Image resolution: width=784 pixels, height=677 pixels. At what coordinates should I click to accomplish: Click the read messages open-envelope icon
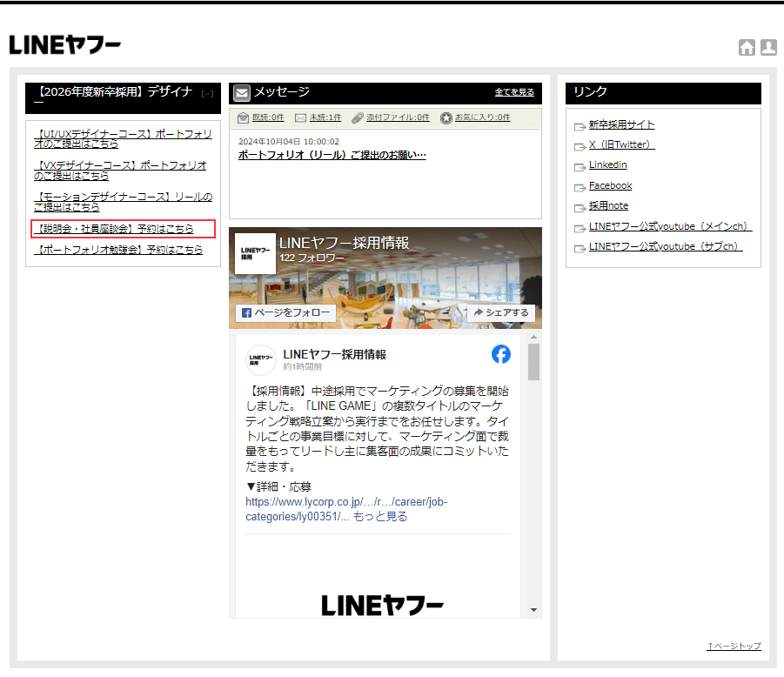click(x=243, y=117)
